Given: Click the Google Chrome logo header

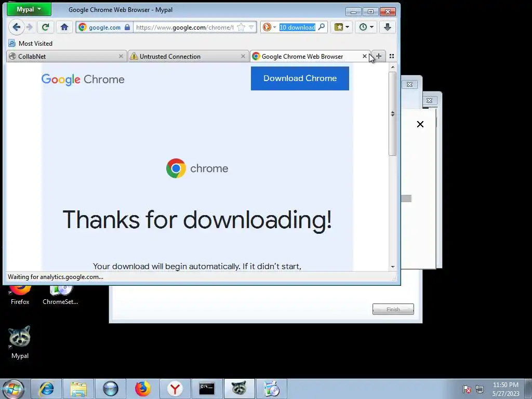Looking at the screenshot, I should [x=83, y=79].
